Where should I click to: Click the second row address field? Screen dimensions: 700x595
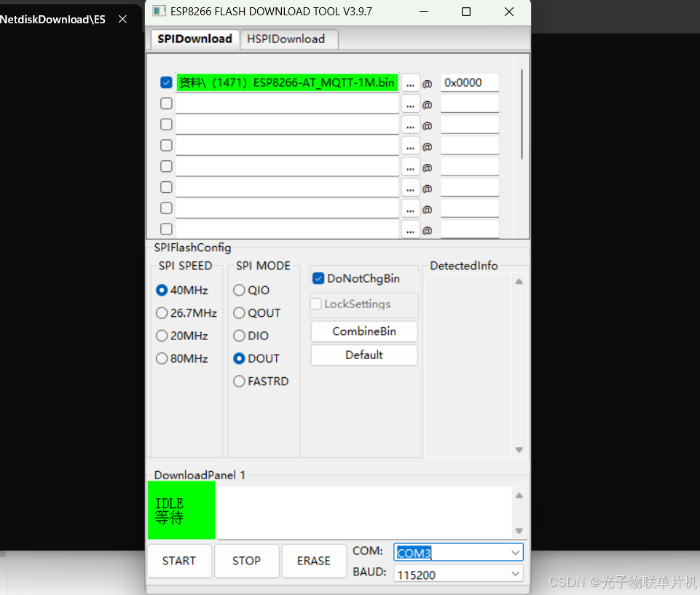click(470, 103)
